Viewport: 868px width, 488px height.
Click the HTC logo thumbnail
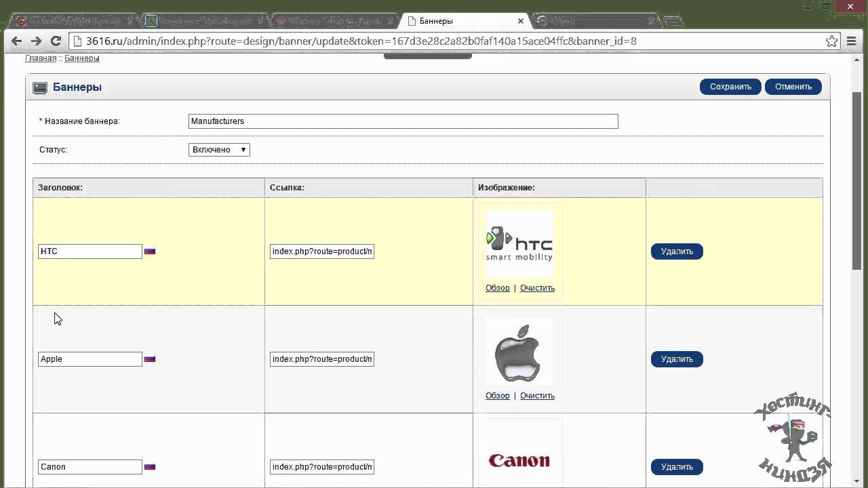click(519, 244)
